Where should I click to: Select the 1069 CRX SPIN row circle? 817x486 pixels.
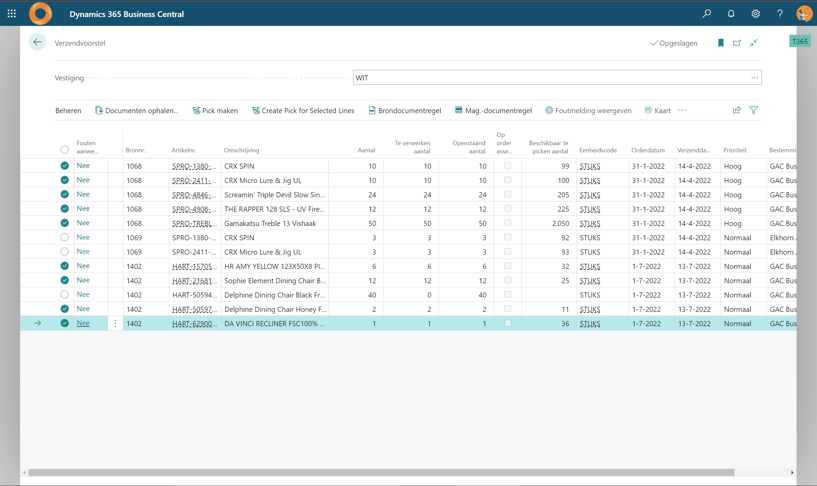point(64,237)
